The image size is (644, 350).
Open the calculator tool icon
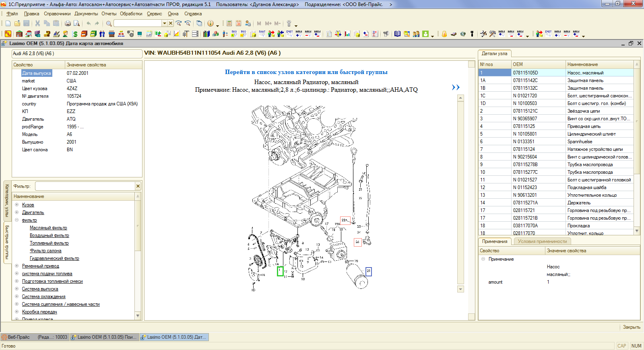point(229,23)
